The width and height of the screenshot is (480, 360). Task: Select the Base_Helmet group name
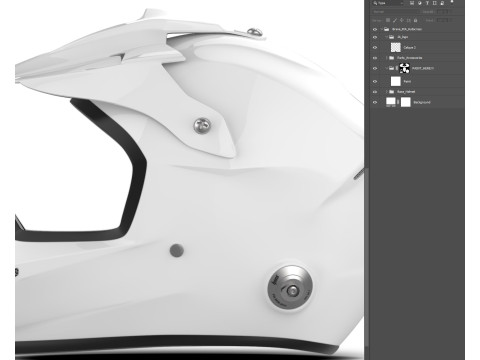pos(406,92)
